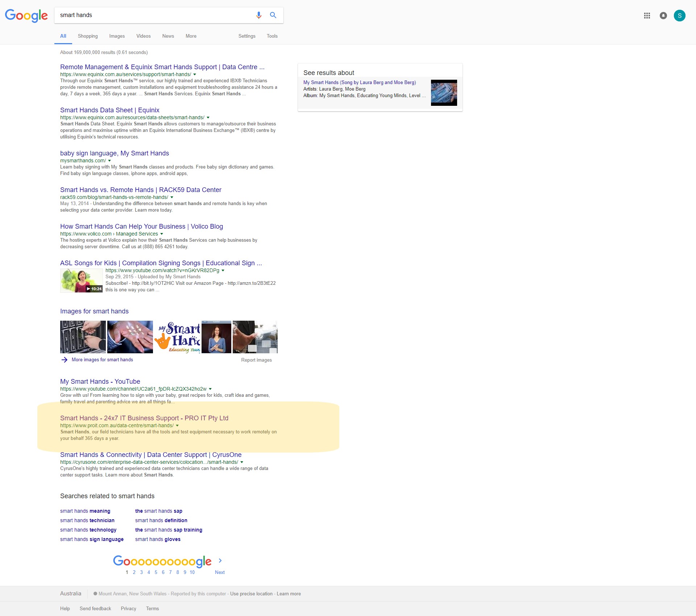The width and height of the screenshot is (696, 616).
Task: Click Next results page link
Action: tap(220, 573)
